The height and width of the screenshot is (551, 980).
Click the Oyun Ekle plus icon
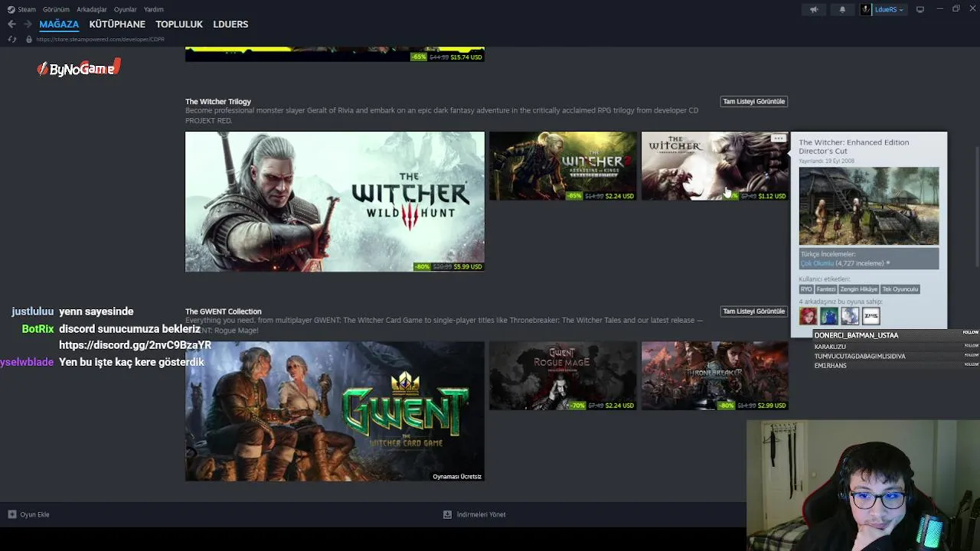tap(12, 514)
